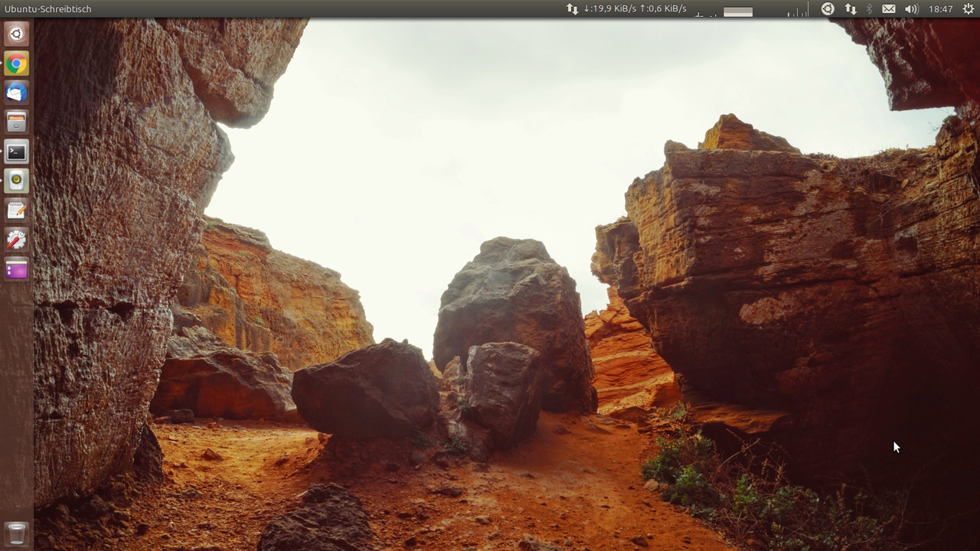Viewport: 980px width, 551px height.
Task: Open the Files manager from the launcher
Action: (16, 122)
